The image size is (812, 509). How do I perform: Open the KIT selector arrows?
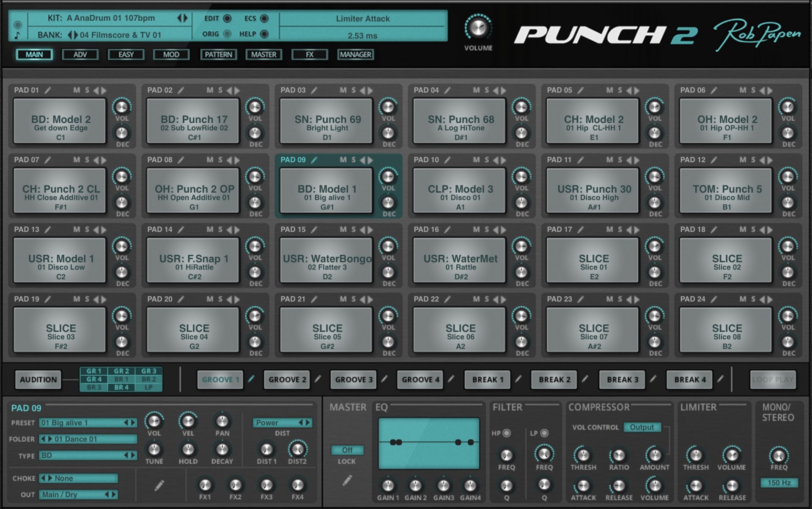point(182,18)
